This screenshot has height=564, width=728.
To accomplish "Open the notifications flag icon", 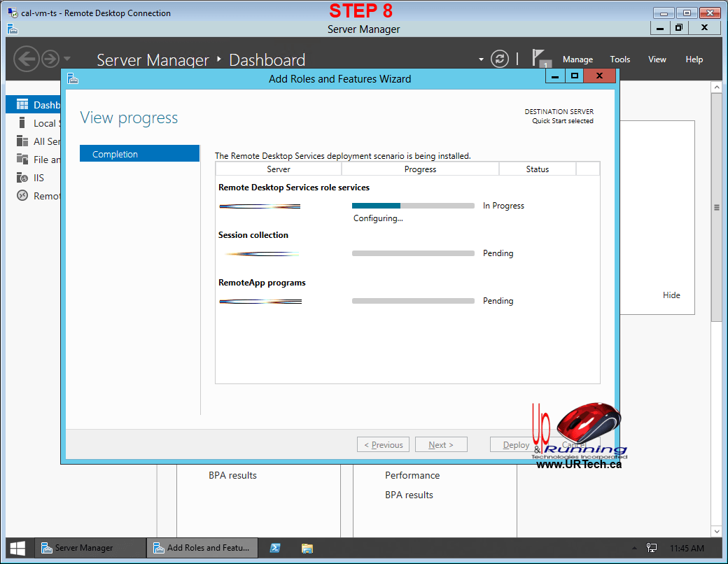I will coord(539,57).
